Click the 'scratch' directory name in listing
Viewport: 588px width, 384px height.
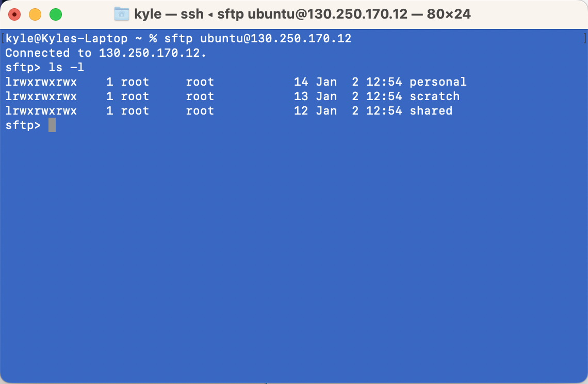(435, 97)
